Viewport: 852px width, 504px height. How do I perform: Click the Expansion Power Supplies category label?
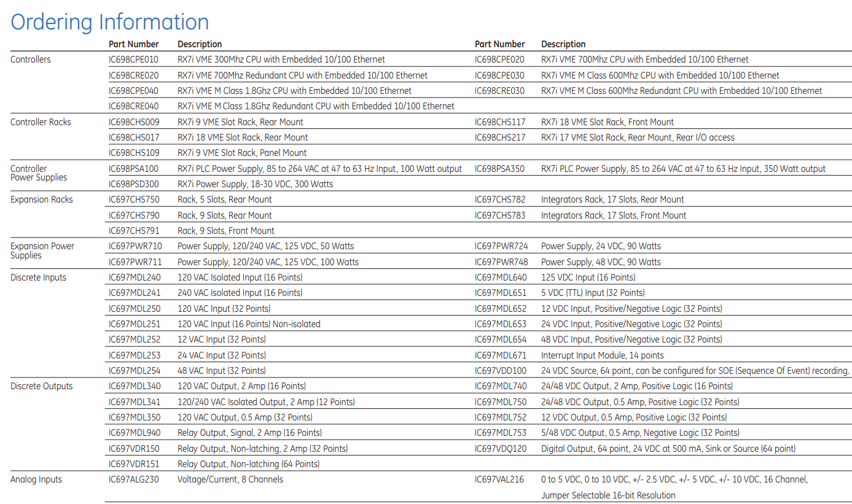42,250
